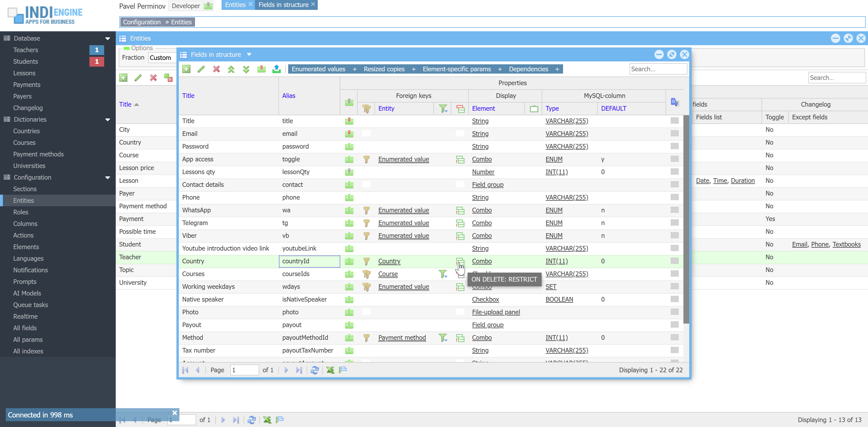Open the Enumerated values button

click(318, 69)
